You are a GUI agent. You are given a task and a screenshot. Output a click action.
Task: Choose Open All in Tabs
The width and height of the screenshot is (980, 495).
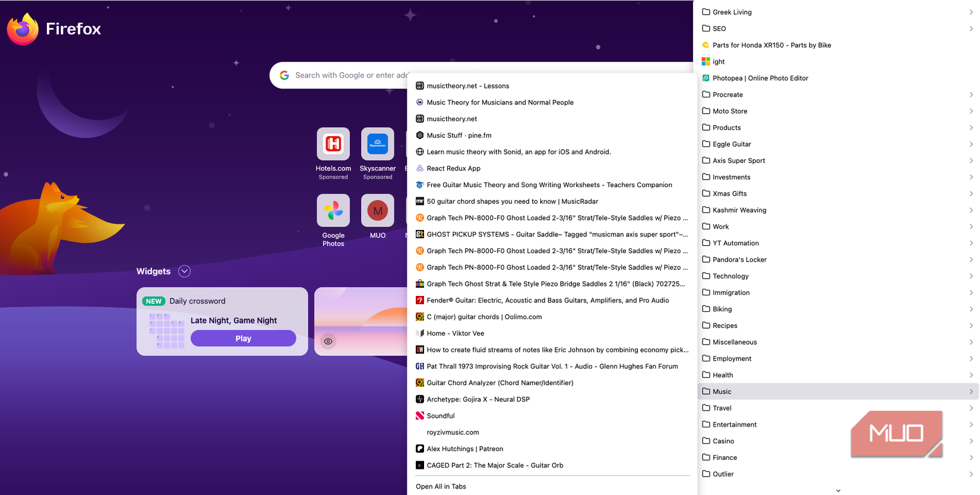(x=552, y=486)
